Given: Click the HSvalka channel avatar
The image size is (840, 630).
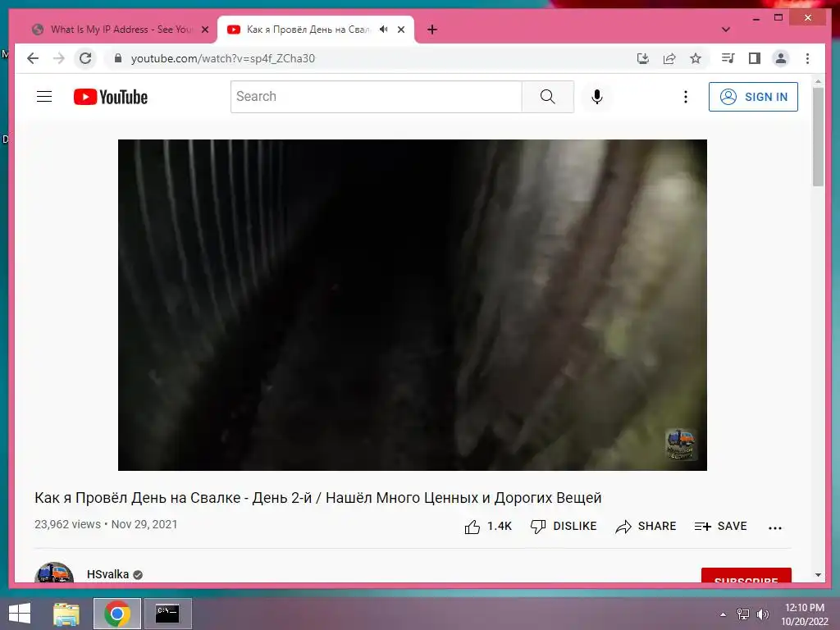Looking at the screenshot, I should [54, 573].
